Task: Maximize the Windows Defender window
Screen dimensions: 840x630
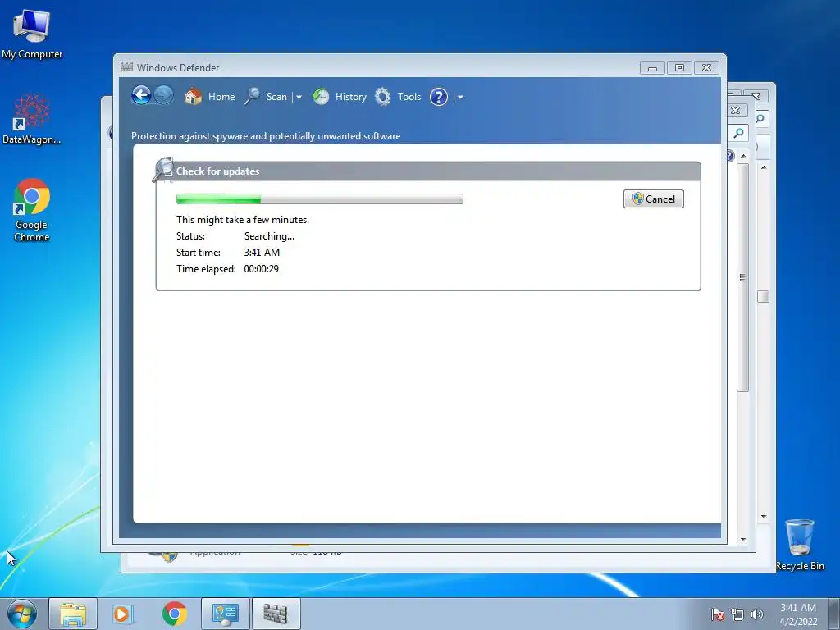Action: (x=679, y=68)
